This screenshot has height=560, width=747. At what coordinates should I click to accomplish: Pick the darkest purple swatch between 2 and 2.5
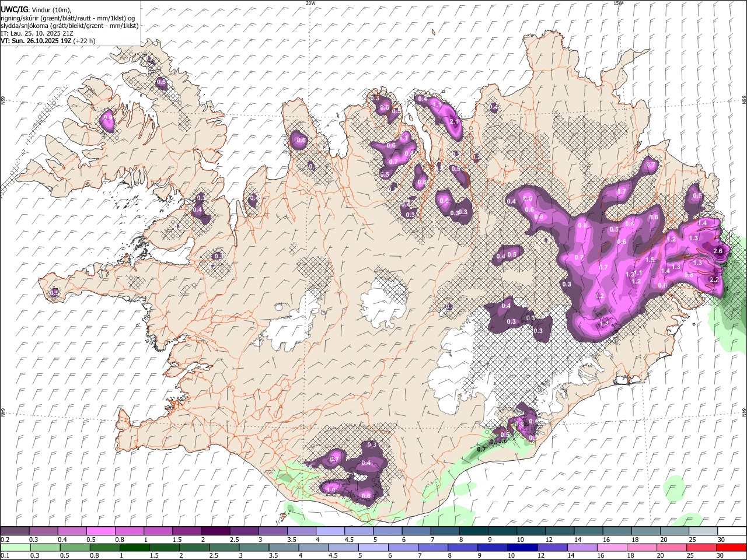tap(215, 531)
